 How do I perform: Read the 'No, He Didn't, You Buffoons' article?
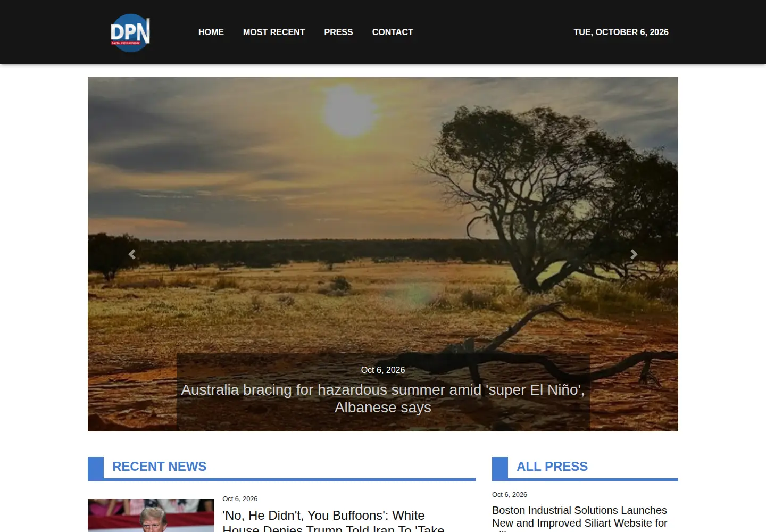pyautogui.click(x=334, y=521)
